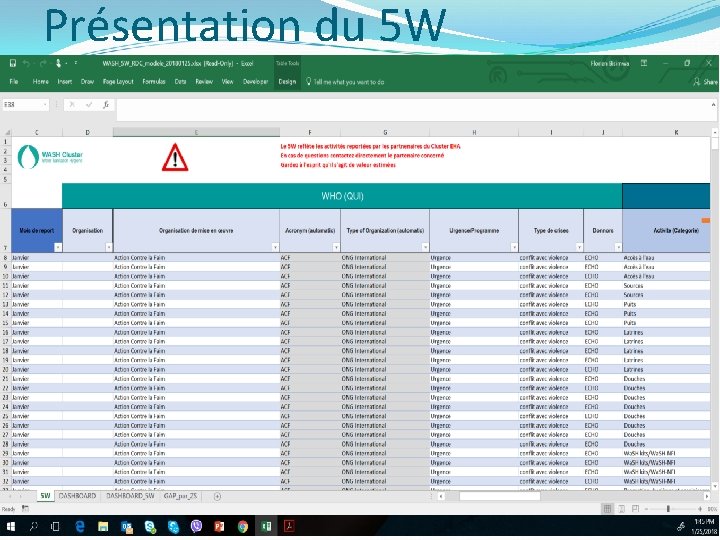Open the Organisation column filter dropdown
The image size is (720, 540).
point(109,248)
